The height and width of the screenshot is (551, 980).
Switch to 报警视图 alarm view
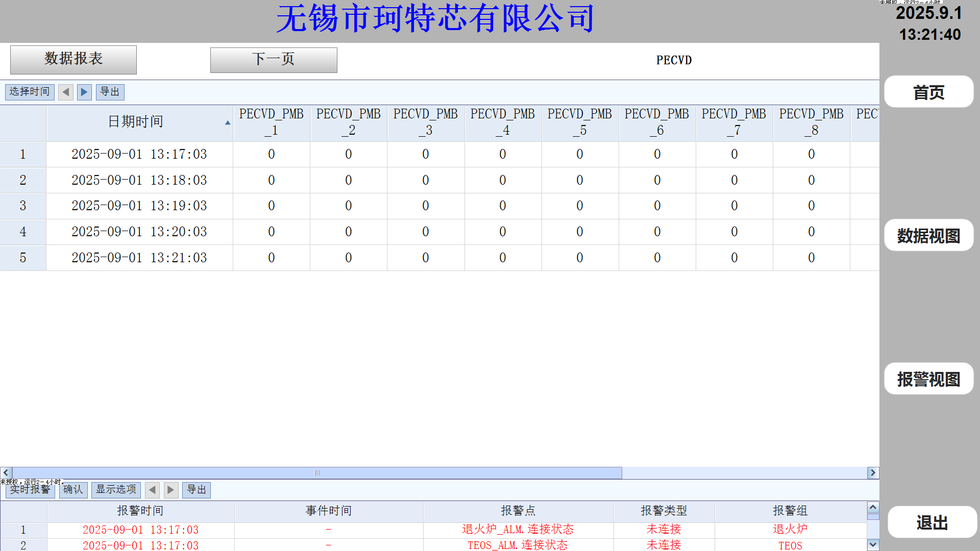coord(928,379)
